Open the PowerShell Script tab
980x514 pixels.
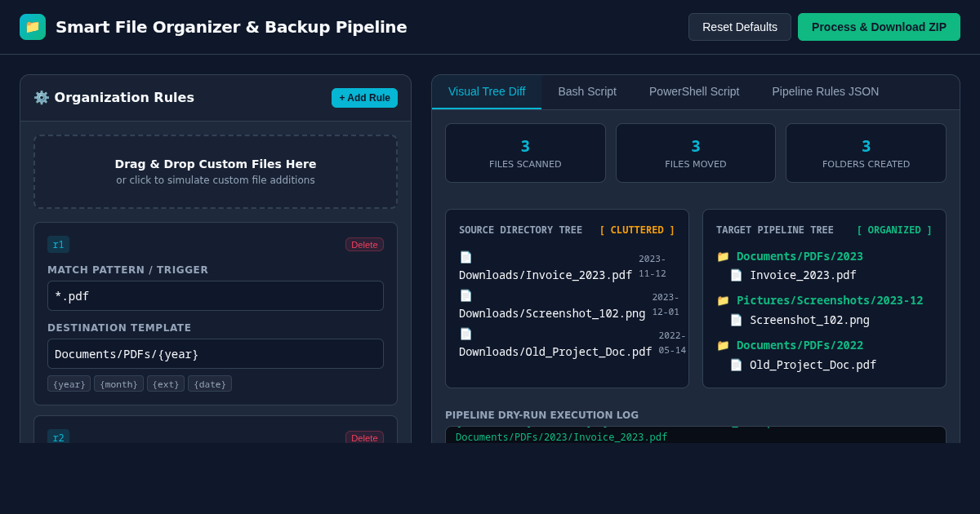(694, 91)
